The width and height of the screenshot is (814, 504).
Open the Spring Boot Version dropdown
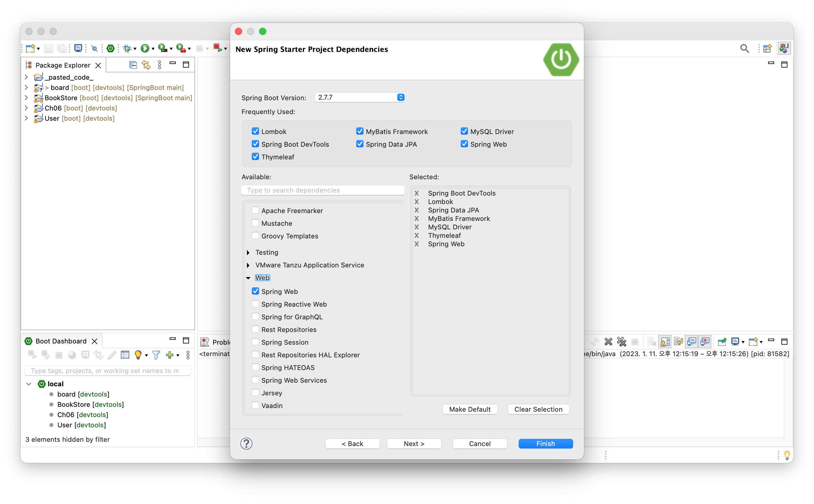point(400,97)
